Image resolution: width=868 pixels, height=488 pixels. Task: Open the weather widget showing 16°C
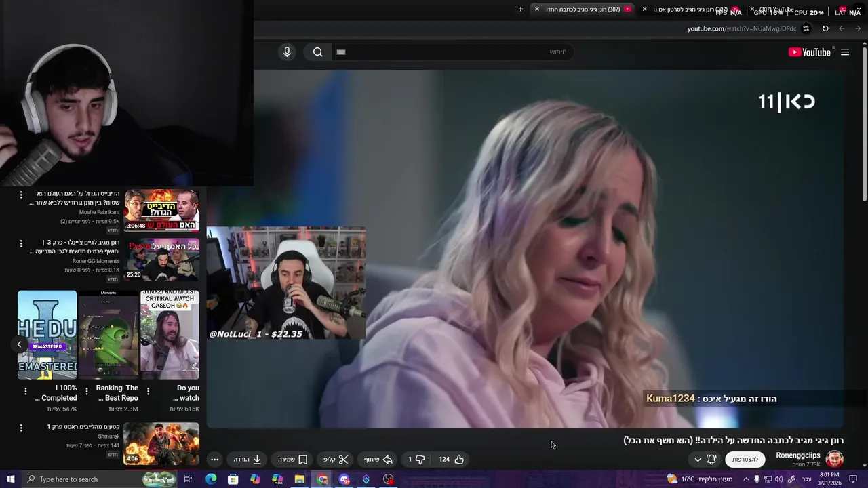(x=699, y=479)
